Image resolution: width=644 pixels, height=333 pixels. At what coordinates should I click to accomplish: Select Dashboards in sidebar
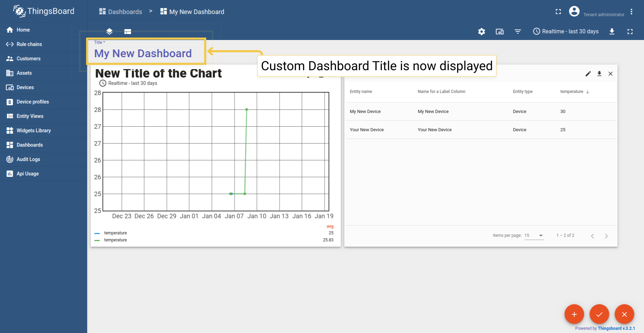pos(44,145)
